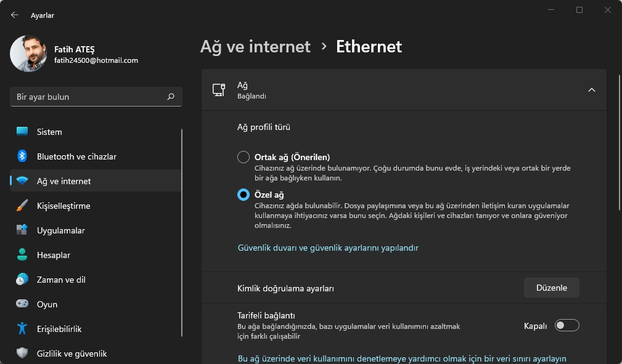Image resolution: width=622 pixels, height=364 pixels.
Task: Open Sistem settings from sidebar
Action: (x=49, y=132)
